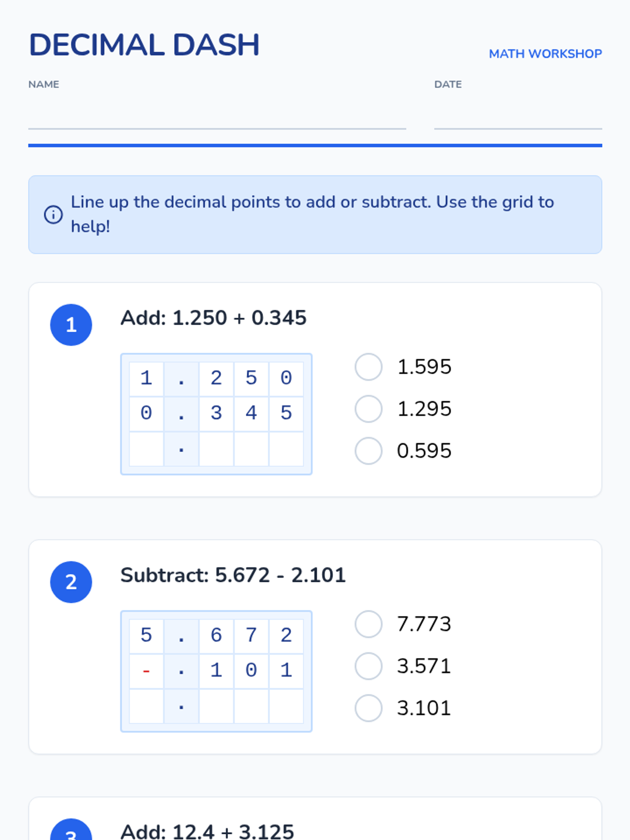Click the question 1 number badge
Viewport: 630px width, 840px height.
[x=71, y=325]
